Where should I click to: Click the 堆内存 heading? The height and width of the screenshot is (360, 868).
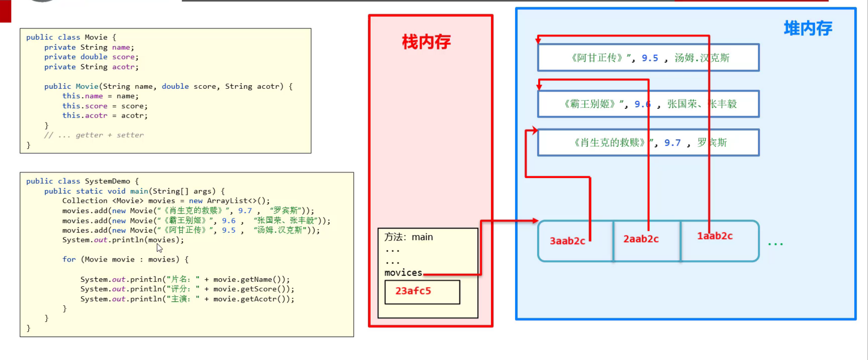coord(808,28)
